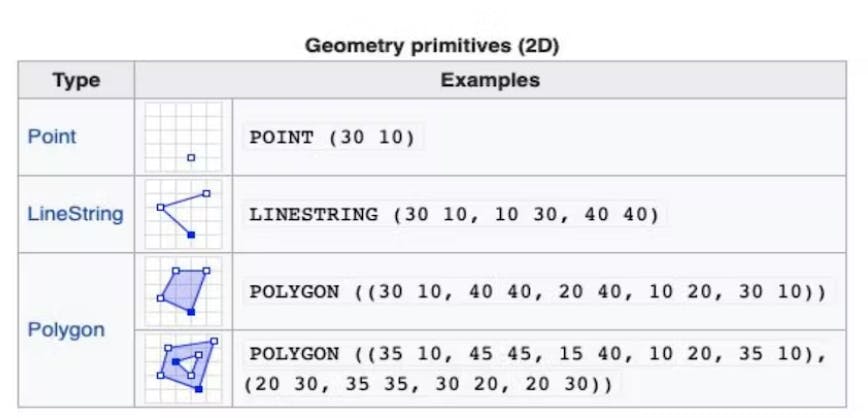Viewport: 868px width, 418px height.
Task: Click the hollow top-right vertex of LineString diagram
Action: point(207,193)
